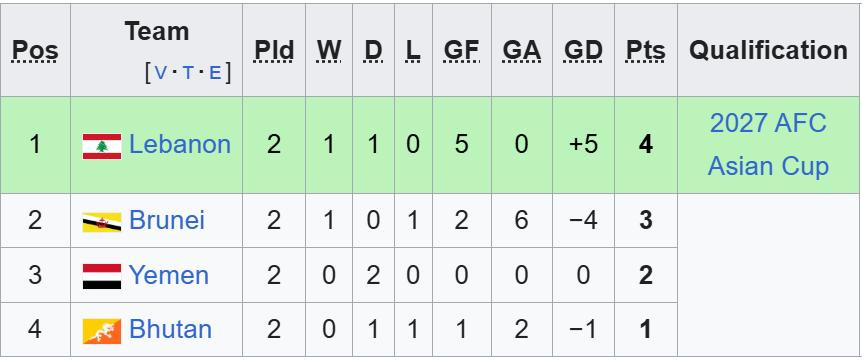Click the E edit template link
This screenshot has width=862, height=361.
[215, 72]
